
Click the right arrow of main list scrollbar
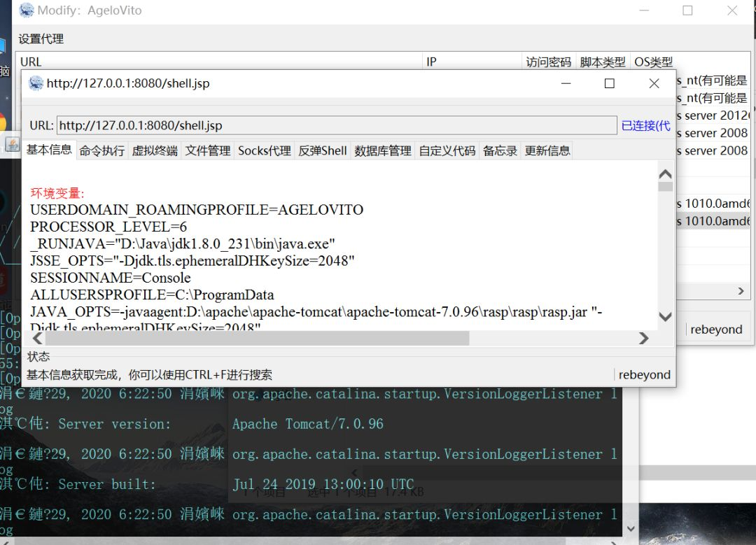click(x=741, y=291)
